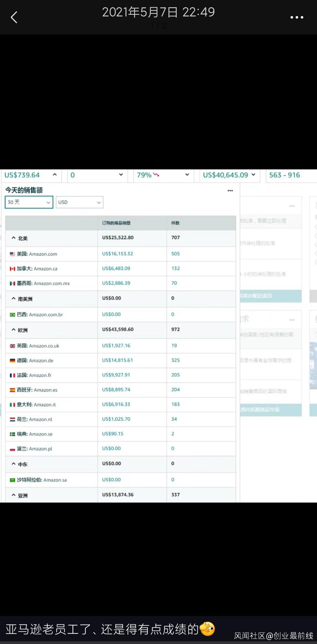Click the 北美 total US$25,522.80

tap(118, 238)
